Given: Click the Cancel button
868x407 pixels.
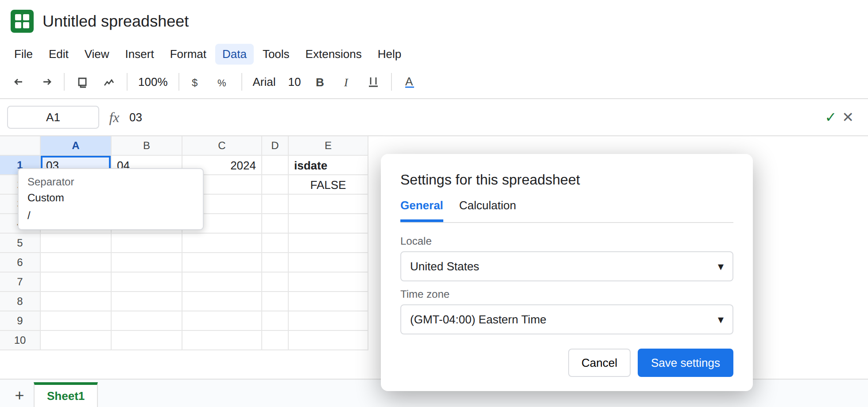Looking at the screenshot, I should (x=599, y=363).
